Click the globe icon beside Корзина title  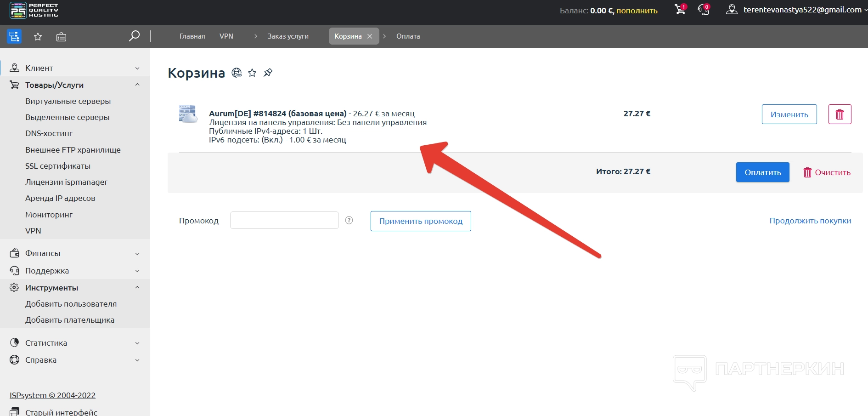237,73
